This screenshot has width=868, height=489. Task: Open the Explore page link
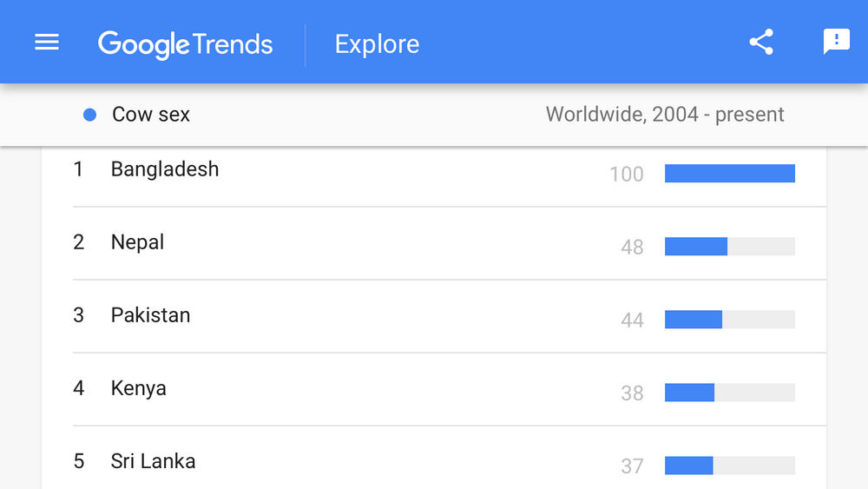(377, 44)
